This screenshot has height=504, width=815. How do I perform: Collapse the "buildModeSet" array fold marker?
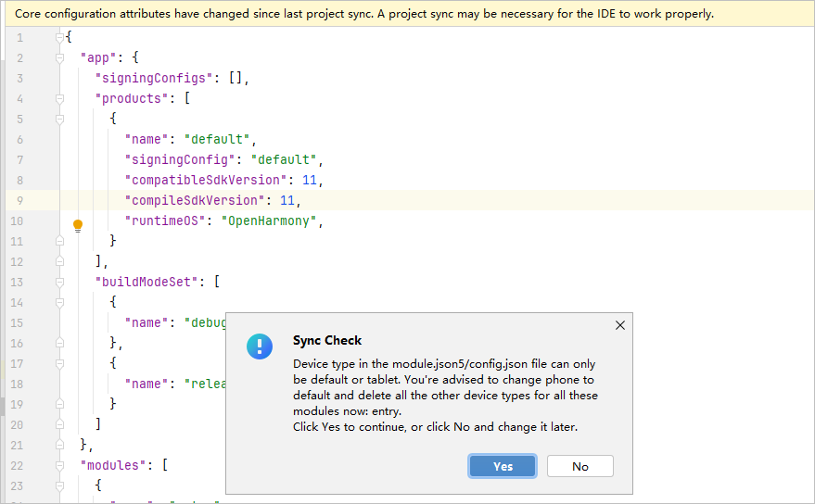(59, 283)
